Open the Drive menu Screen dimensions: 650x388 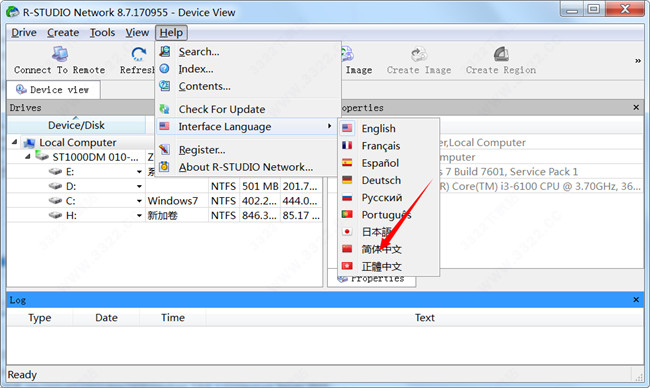24,33
